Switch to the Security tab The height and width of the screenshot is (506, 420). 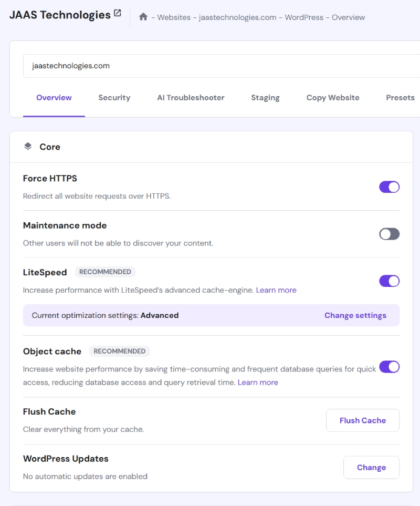pos(114,97)
